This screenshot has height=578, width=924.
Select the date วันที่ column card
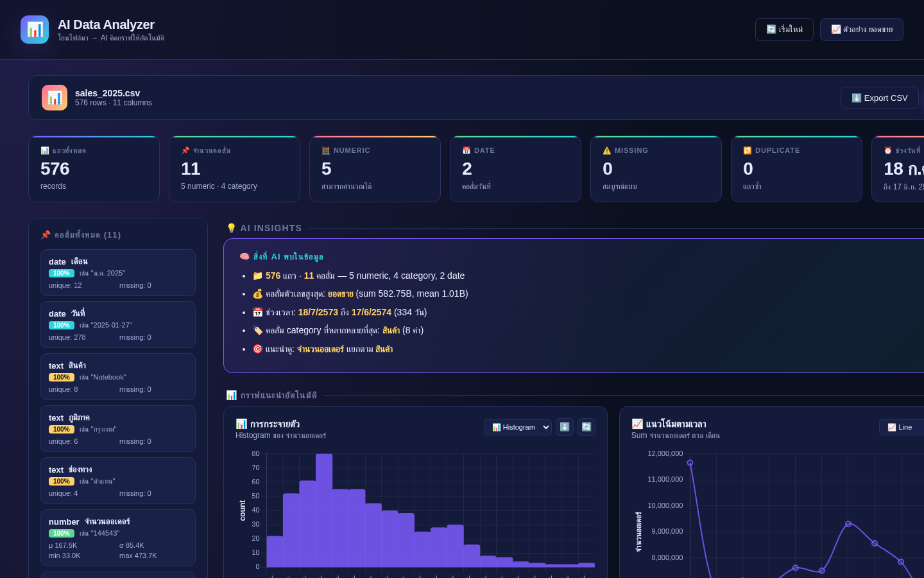[x=118, y=324]
